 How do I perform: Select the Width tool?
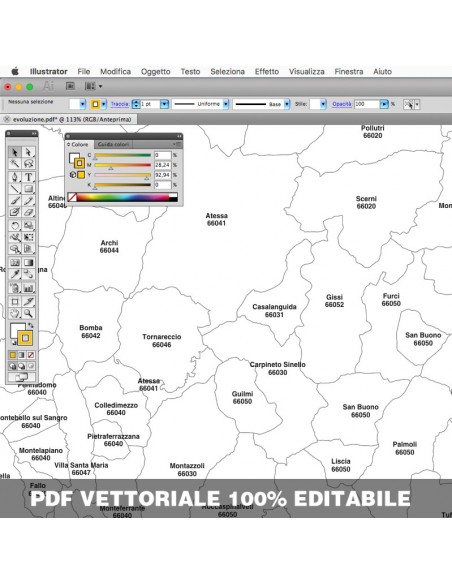pos(15,237)
